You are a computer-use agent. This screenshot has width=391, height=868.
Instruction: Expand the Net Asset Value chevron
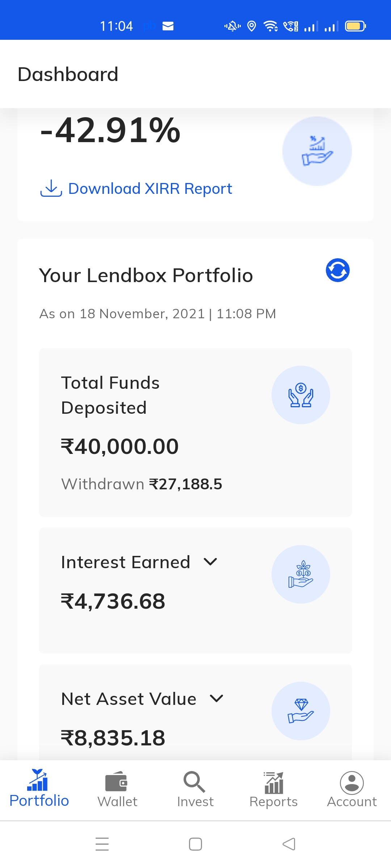(x=216, y=698)
